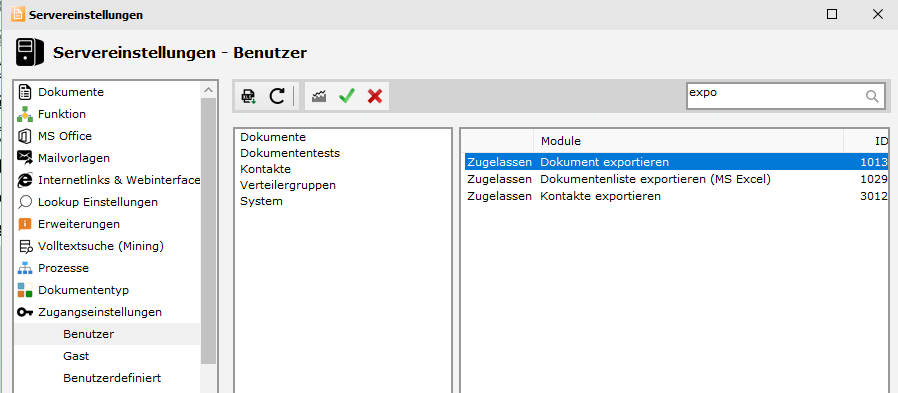Click the green checkmark allow icon

pyautogui.click(x=346, y=96)
